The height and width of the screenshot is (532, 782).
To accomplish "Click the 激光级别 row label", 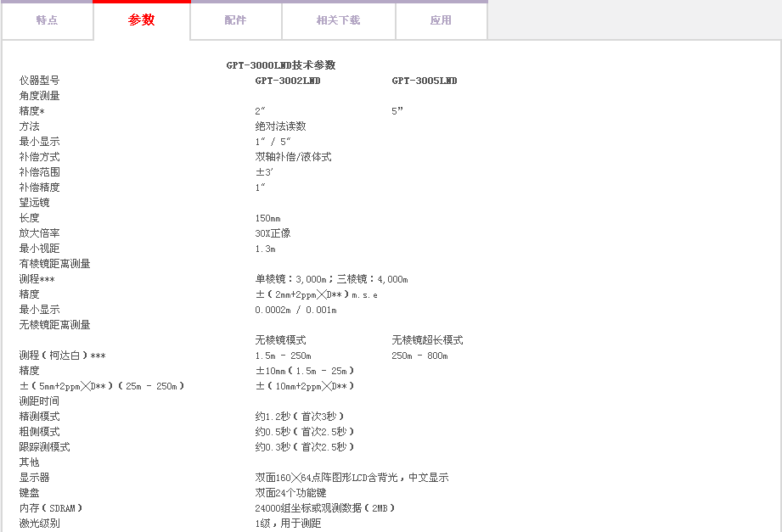I will [x=39, y=524].
